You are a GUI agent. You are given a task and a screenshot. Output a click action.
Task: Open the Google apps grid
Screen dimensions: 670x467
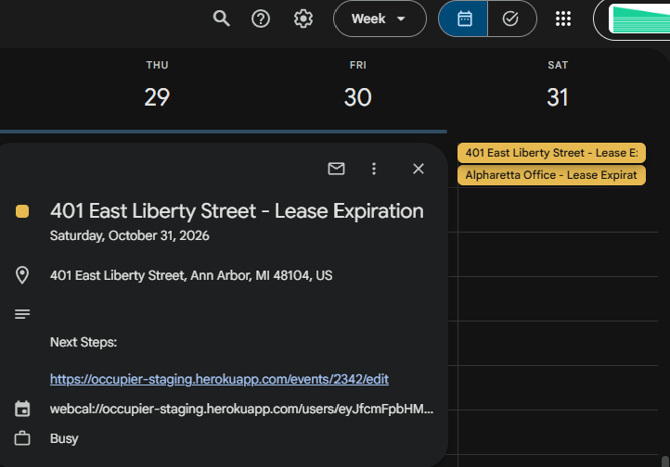(x=563, y=19)
